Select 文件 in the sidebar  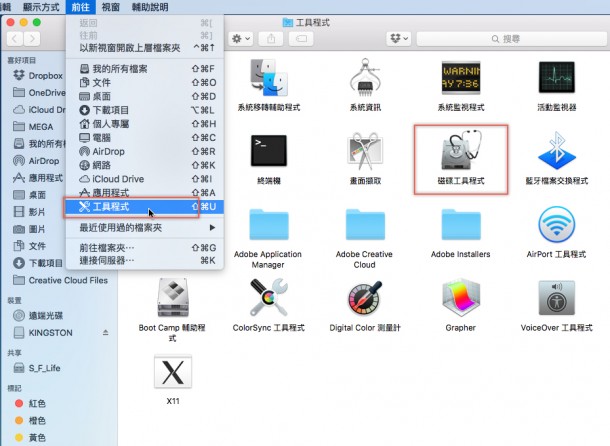click(29, 246)
